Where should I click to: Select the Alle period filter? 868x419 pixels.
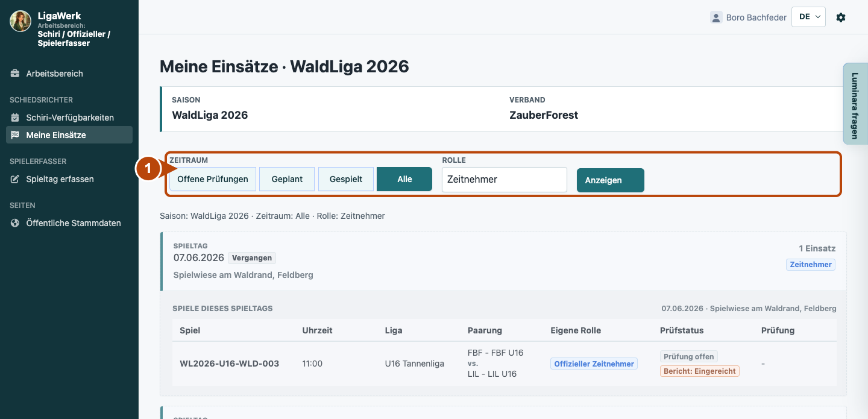404,179
